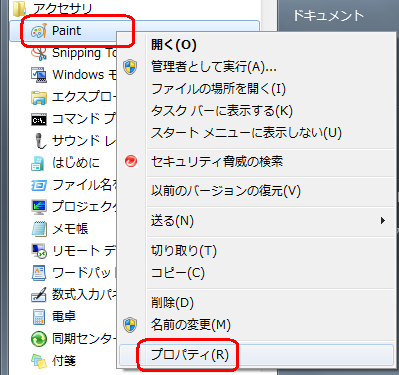Click the Snipping Tool scissors icon
This screenshot has height=375, width=399.
click(x=39, y=53)
